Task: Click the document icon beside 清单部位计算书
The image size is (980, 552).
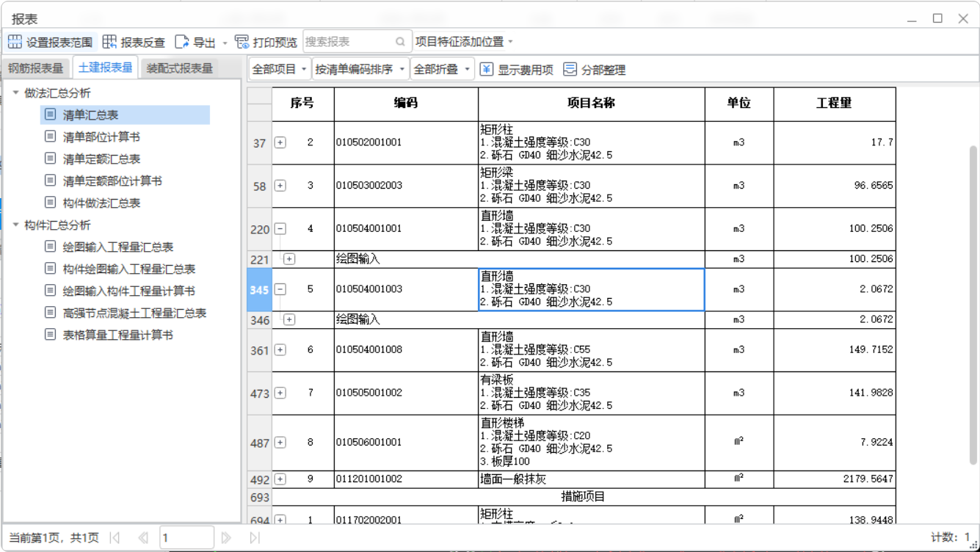Action: tap(50, 137)
